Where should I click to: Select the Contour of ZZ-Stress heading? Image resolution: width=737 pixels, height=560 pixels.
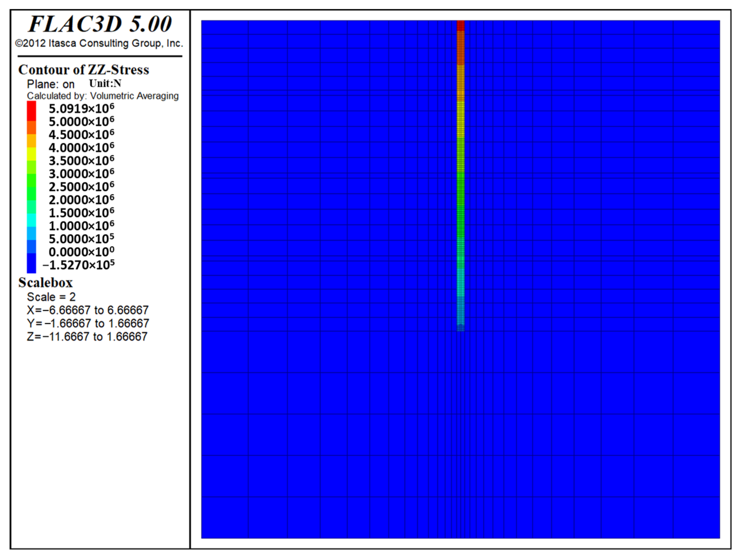coord(83,70)
